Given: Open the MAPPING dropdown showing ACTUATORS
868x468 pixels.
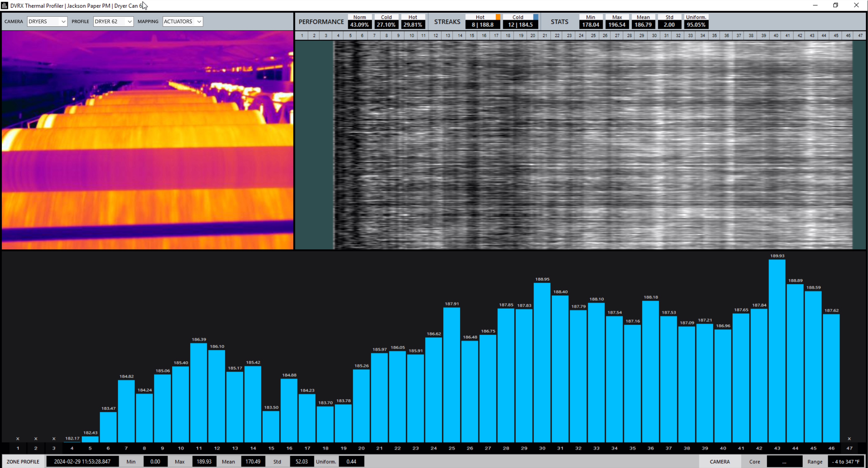Looking at the screenshot, I should click(x=183, y=21).
